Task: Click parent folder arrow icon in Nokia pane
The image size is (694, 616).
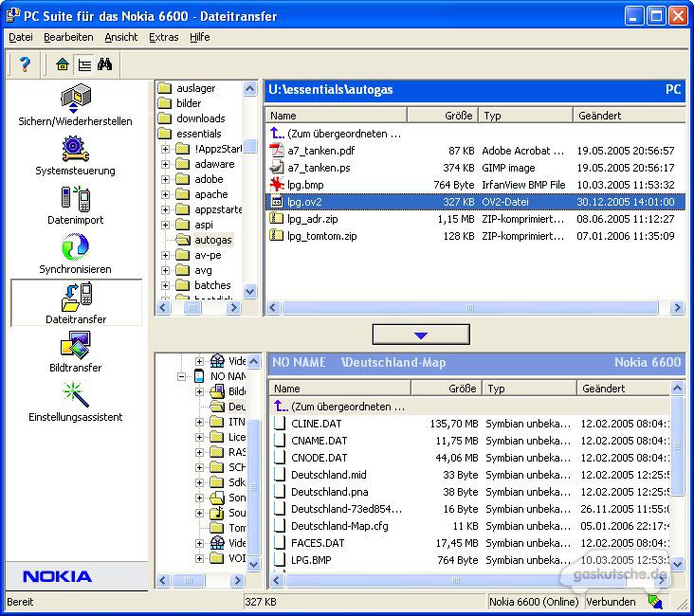Action: pyautogui.click(x=281, y=407)
